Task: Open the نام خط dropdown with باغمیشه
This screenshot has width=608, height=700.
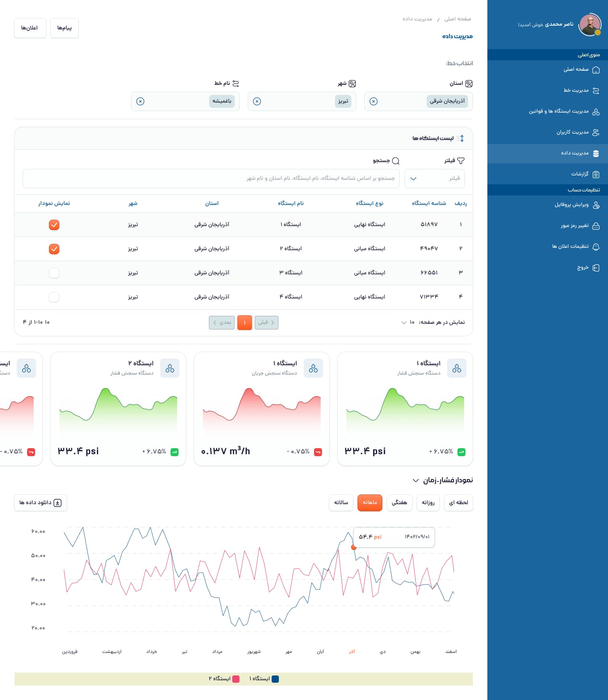Action: pyautogui.click(x=185, y=101)
